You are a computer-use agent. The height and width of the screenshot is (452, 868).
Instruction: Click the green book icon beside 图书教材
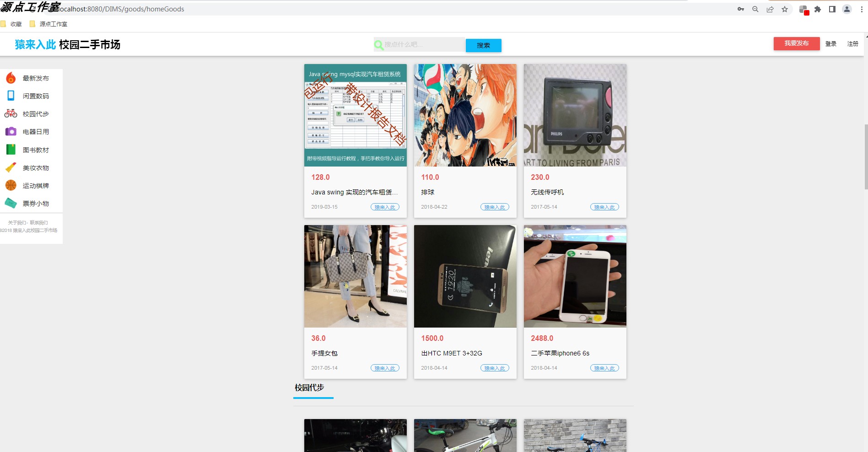[x=11, y=150]
